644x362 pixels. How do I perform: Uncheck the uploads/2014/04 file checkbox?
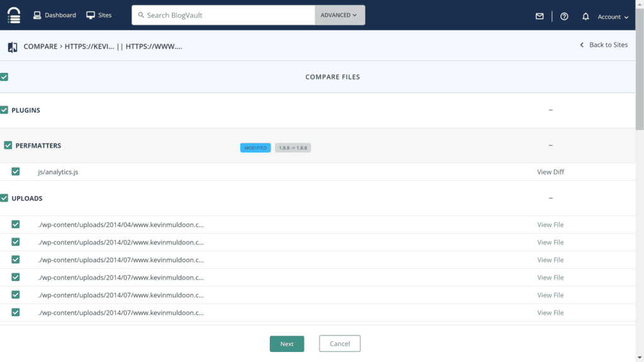16,224
